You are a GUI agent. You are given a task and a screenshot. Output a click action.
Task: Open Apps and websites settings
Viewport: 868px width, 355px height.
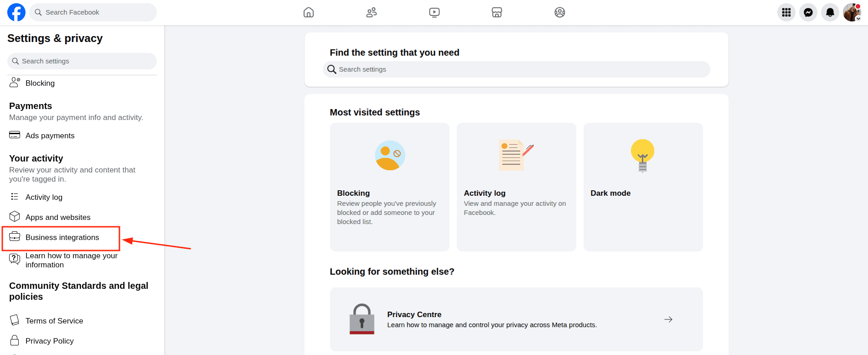pos(58,217)
